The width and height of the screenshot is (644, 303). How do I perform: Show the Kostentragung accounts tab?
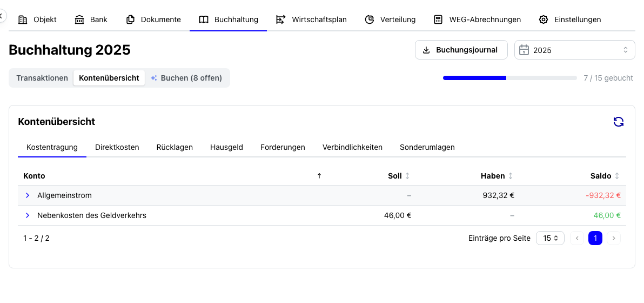pyautogui.click(x=52, y=147)
